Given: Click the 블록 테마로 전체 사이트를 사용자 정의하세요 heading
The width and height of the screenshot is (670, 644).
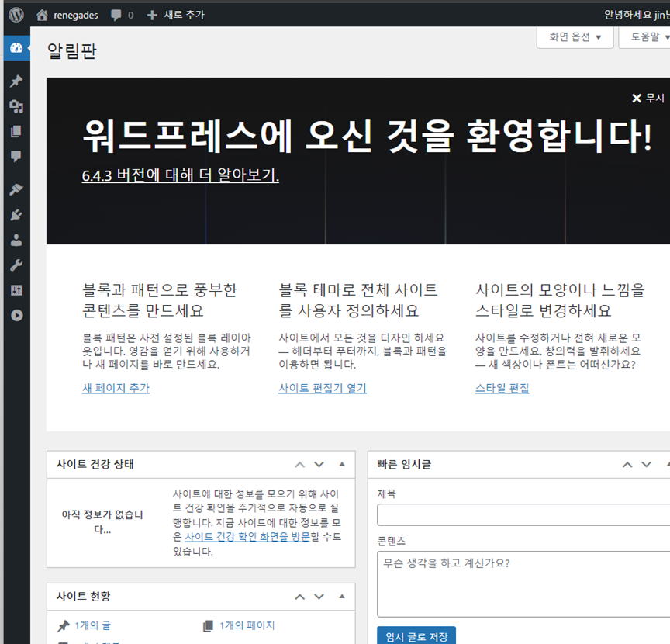Looking at the screenshot, I should 358,300.
